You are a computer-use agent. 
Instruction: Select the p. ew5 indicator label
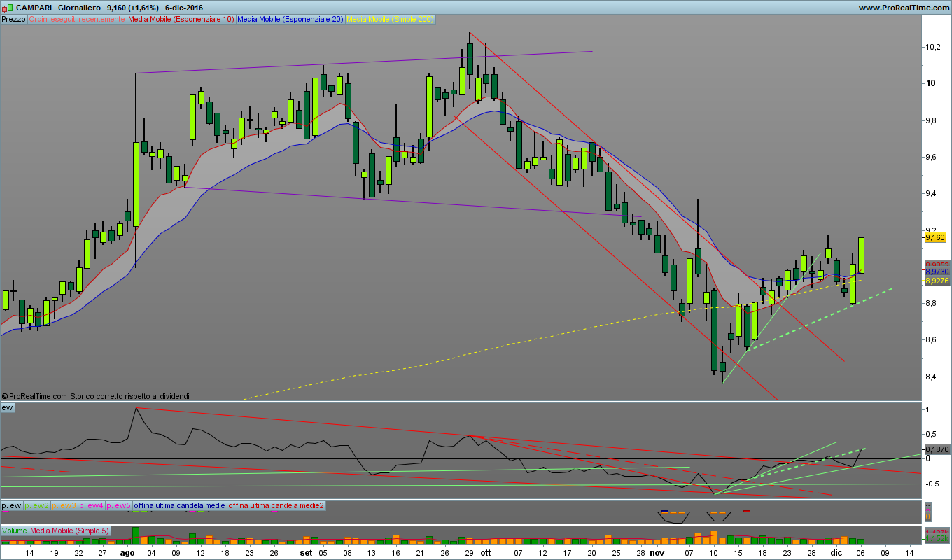(118, 505)
